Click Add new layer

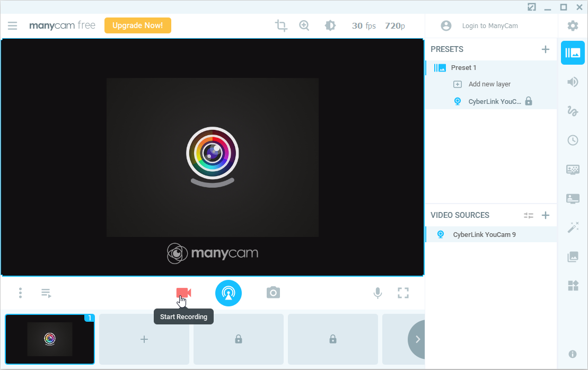[x=489, y=84]
